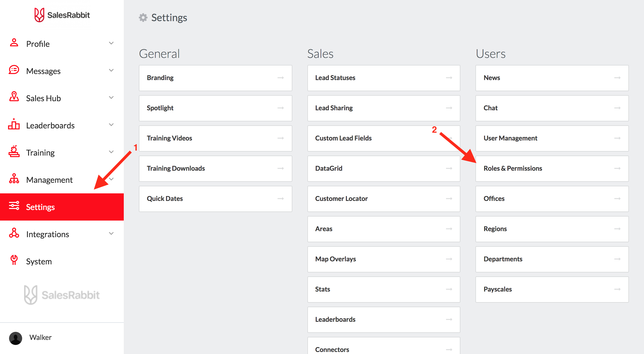Open the User Management setting
The width and height of the screenshot is (644, 354).
552,138
